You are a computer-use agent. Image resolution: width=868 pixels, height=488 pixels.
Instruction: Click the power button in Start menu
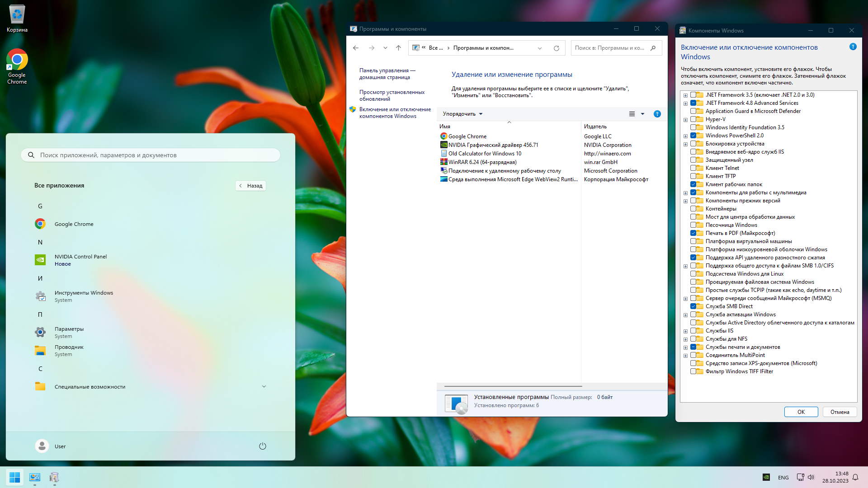(x=262, y=446)
